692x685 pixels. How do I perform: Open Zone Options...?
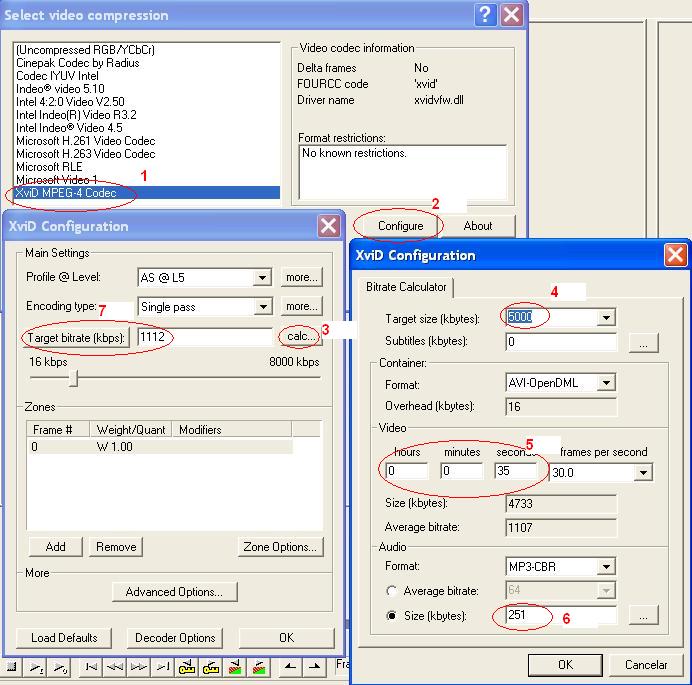click(x=280, y=547)
